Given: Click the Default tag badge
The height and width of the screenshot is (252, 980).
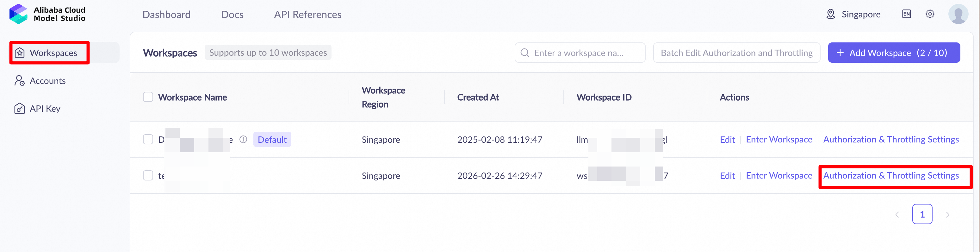Looking at the screenshot, I should pyautogui.click(x=272, y=139).
